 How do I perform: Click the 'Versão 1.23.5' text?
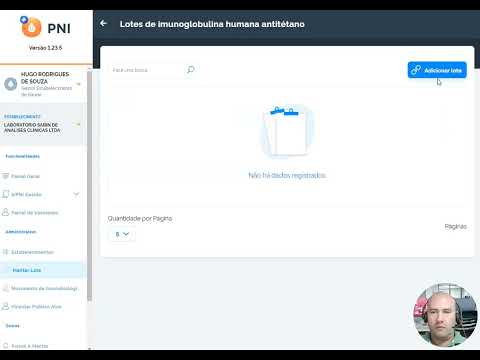point(46,48)
